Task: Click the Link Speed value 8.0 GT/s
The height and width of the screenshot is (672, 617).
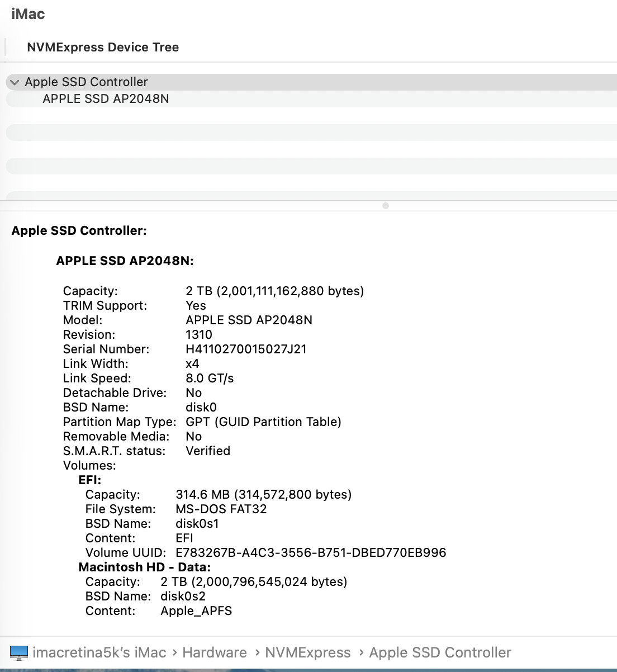Action: tap(210, 378)
